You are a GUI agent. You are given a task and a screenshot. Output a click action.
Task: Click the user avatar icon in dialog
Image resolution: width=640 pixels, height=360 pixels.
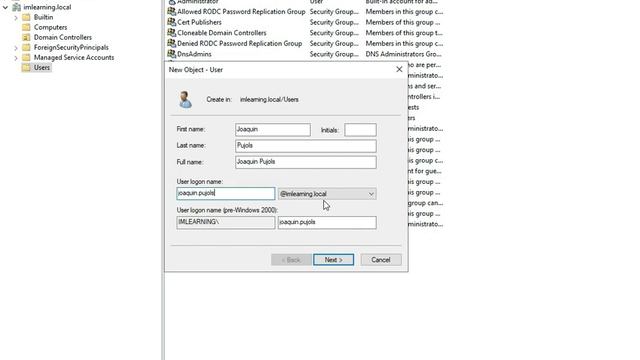coord(185,100)
